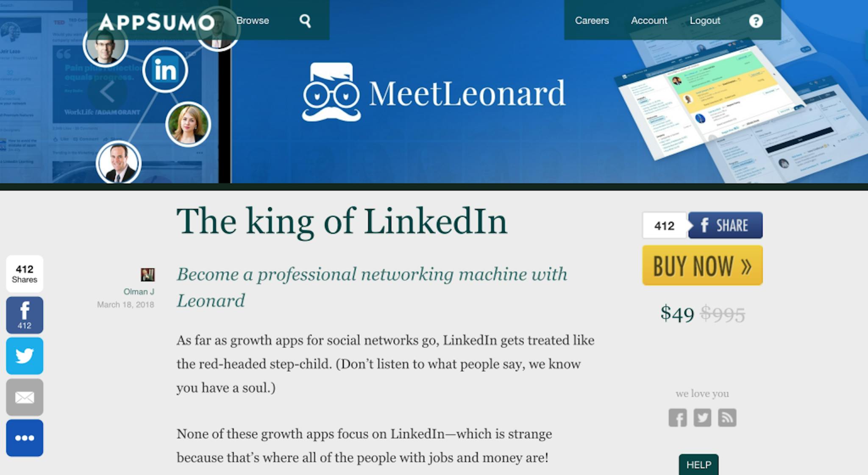This screenshot has width=868, height=475.
Task: Open the Account menu
Action: [649, 20]
